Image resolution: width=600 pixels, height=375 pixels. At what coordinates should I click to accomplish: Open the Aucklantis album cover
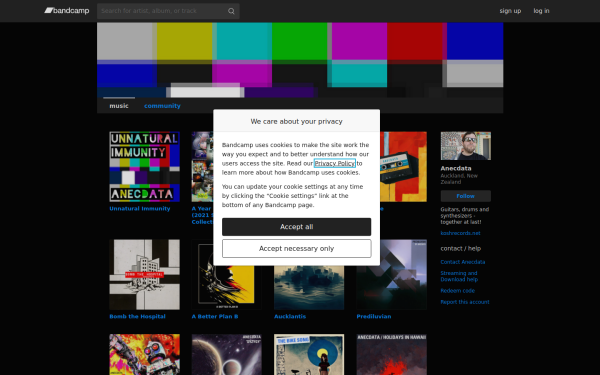coord(309,287)
